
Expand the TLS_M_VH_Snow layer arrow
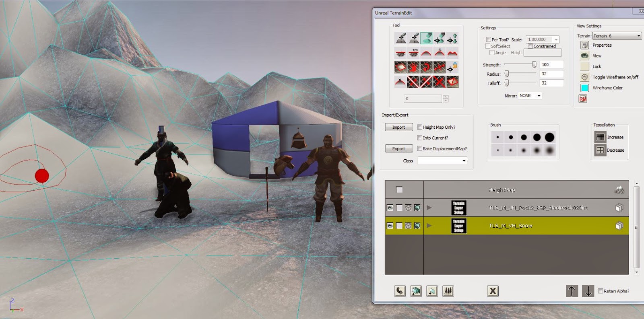coord(429,226)
